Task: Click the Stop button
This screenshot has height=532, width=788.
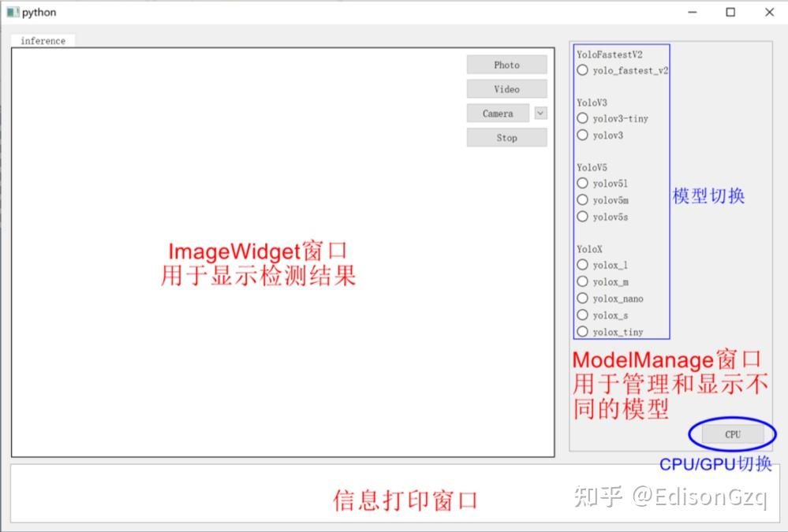Action: (506, 137)
